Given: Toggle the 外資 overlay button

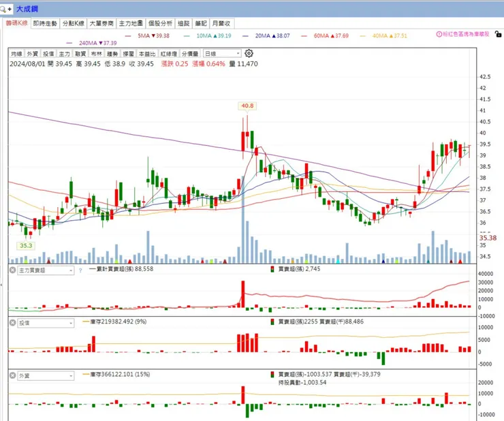Looking at the screenshot, I should [x=33, y=54].
